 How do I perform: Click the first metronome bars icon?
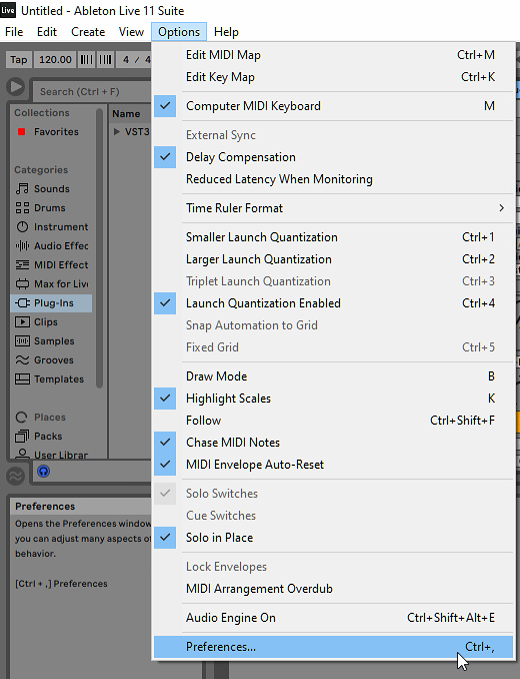point(87,59)
